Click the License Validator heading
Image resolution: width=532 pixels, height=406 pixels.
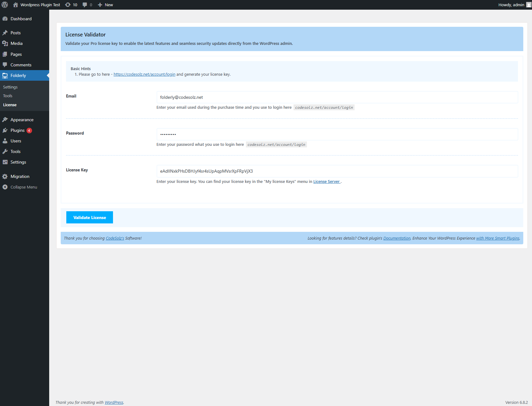click(x=85, y=35)
